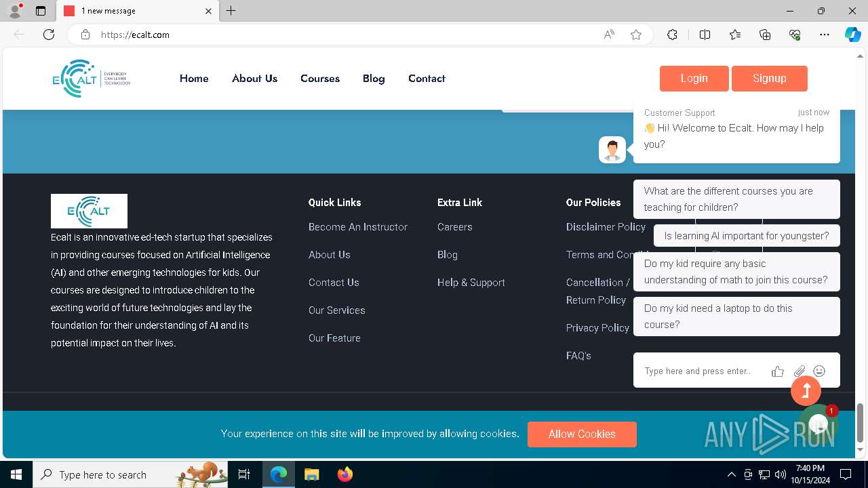Open Copilot sidebar icon

pos(852,35)
